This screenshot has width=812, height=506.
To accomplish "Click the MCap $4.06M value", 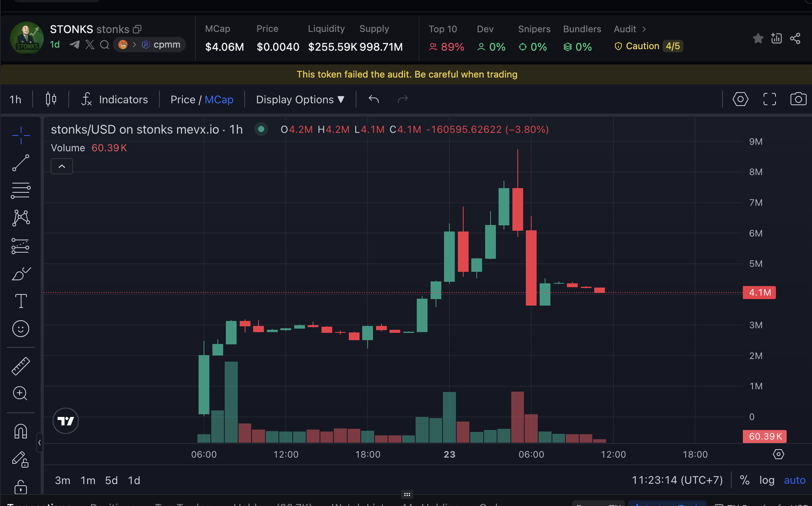I will coord(225,47).
